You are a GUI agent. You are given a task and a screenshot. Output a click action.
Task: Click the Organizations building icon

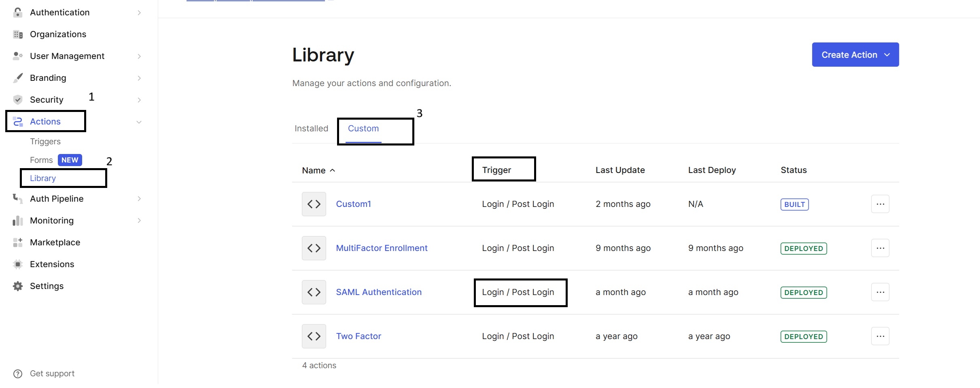tap(18, 34)
